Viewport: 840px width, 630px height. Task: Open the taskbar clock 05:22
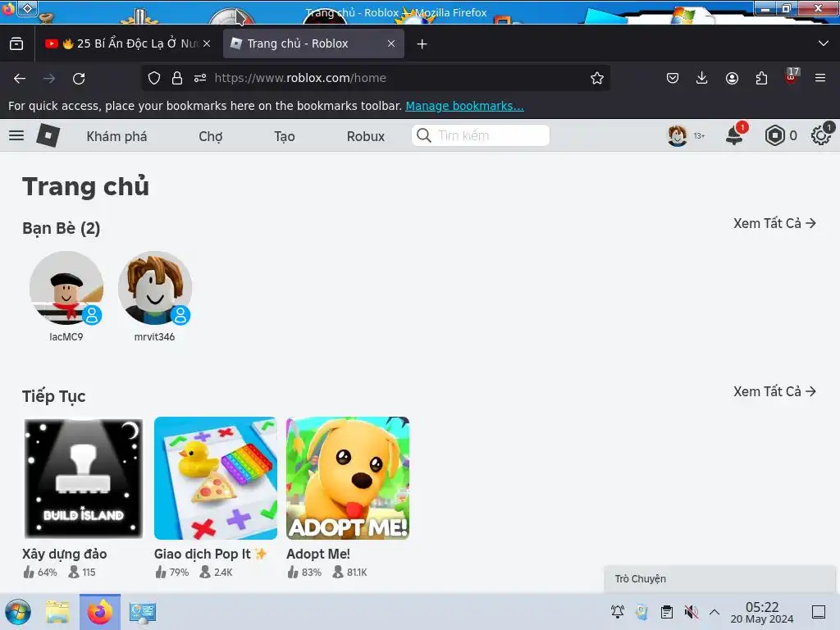coord(762,612)
